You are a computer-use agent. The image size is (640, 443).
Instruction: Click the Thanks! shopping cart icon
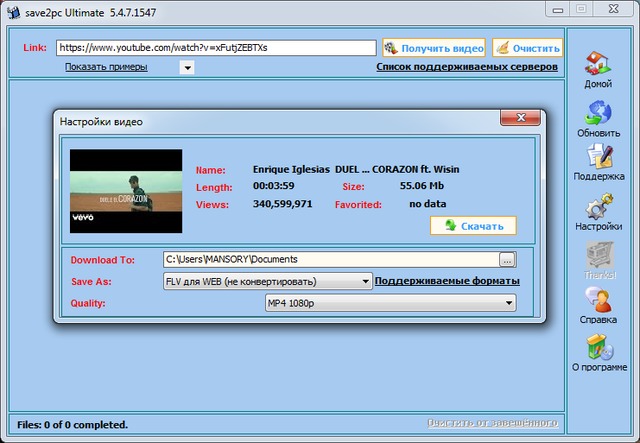(x=598, y=255)
